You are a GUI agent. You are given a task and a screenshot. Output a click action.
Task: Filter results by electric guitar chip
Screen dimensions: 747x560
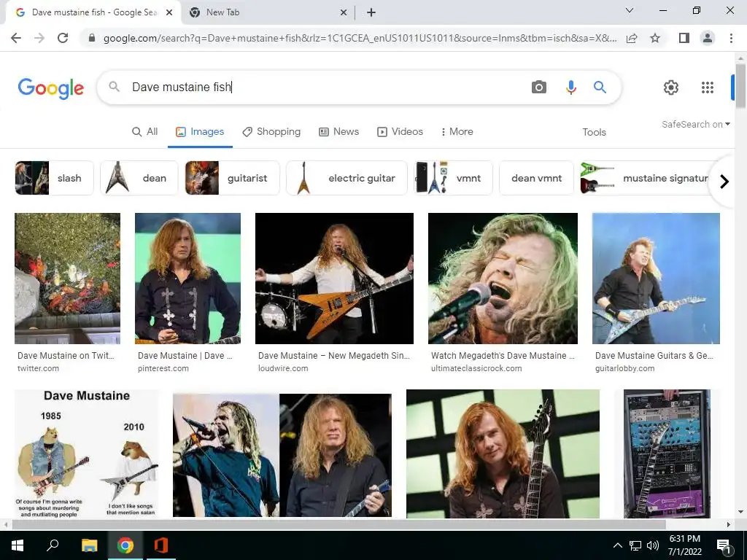coord(347,178)
